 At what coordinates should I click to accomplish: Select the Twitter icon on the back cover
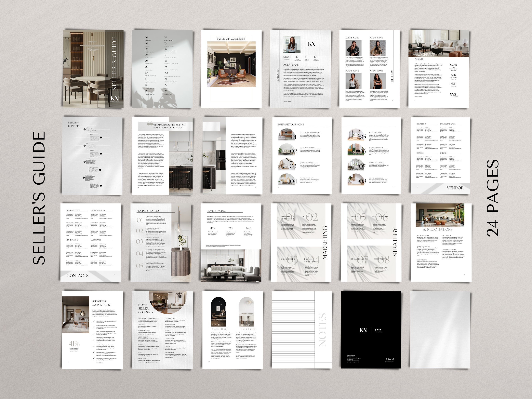pyautogui.click(x=393, y=359)
